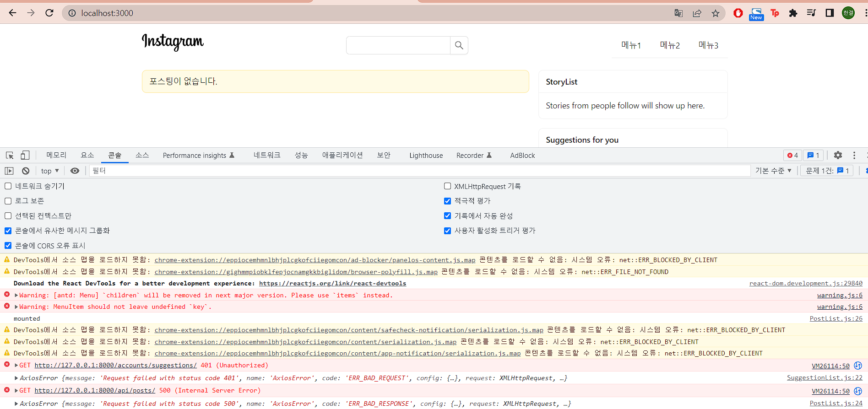The height and width of the screenshot is (409, 868).
Task: Click the magnifier search button on Instagram page
Action: tap(459, 45)
